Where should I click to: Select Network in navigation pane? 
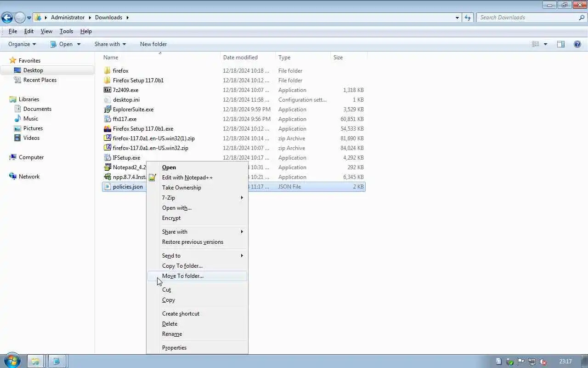29,177
